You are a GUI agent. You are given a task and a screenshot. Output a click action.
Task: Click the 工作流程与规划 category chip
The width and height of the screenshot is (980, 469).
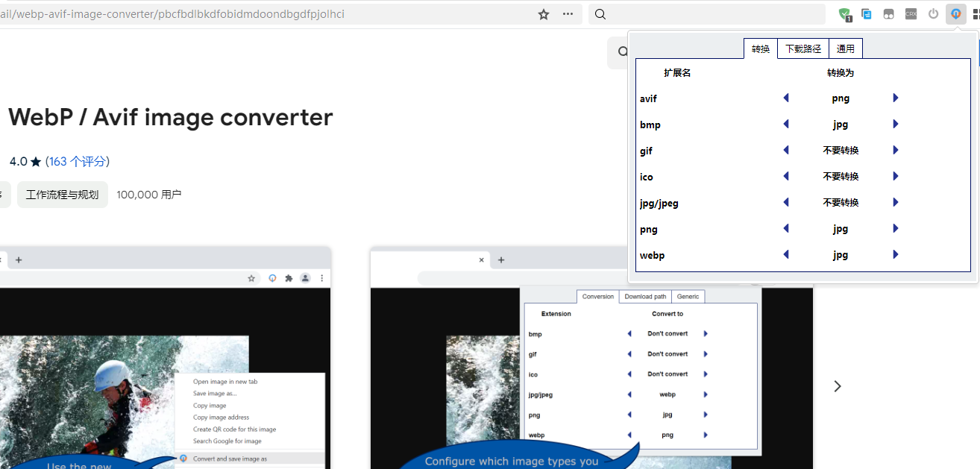click(x=63, y=195)
